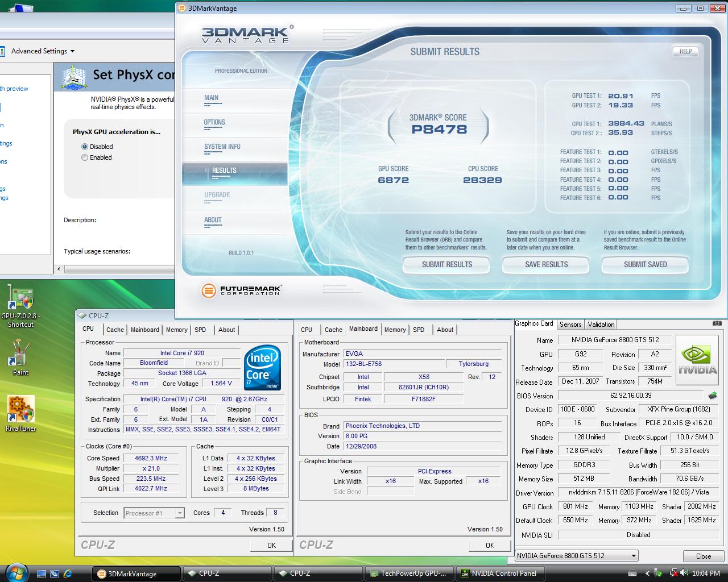Open the MAIN section in 3DMark Vantage
This screenshot has width=728, height=582.
pos(211,98)
